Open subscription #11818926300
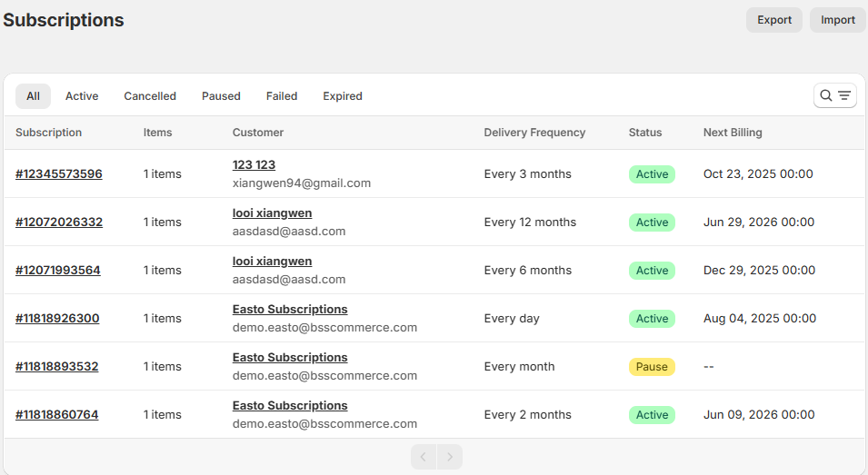Viewport: 868px width, 475px height. tap(57, 319)
